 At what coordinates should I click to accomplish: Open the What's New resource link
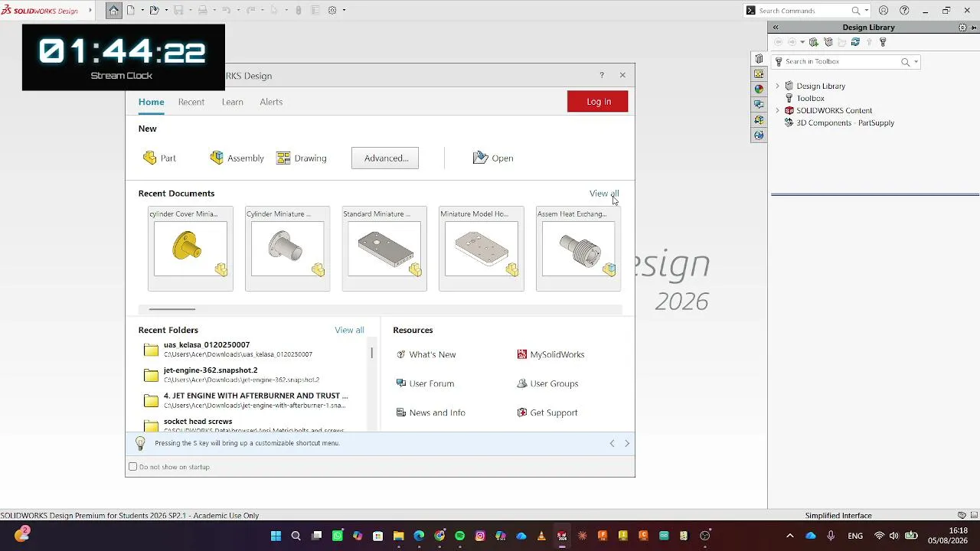(x=426, y=354)
